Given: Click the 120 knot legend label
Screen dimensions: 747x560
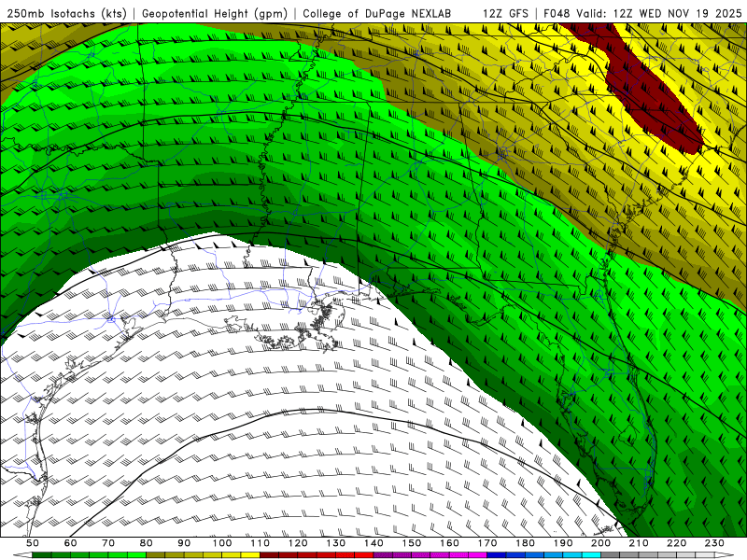Looking at the screenshot, I should point(298,543).
